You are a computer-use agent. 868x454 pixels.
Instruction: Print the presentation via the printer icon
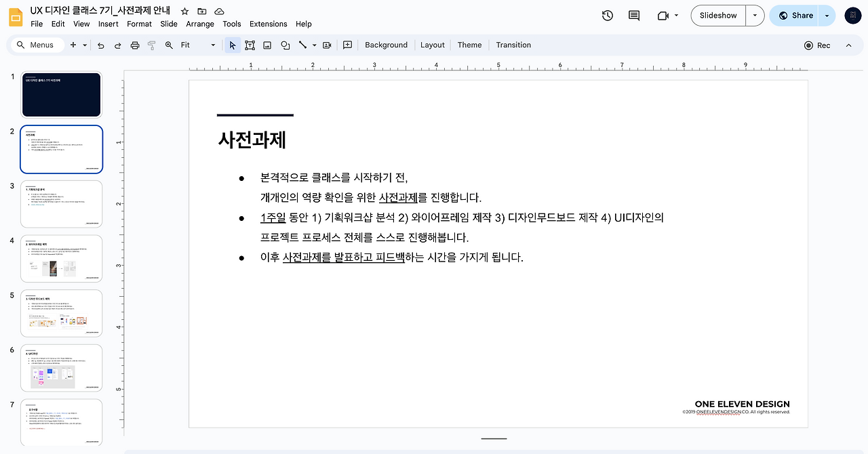click(x=135, y=45)
